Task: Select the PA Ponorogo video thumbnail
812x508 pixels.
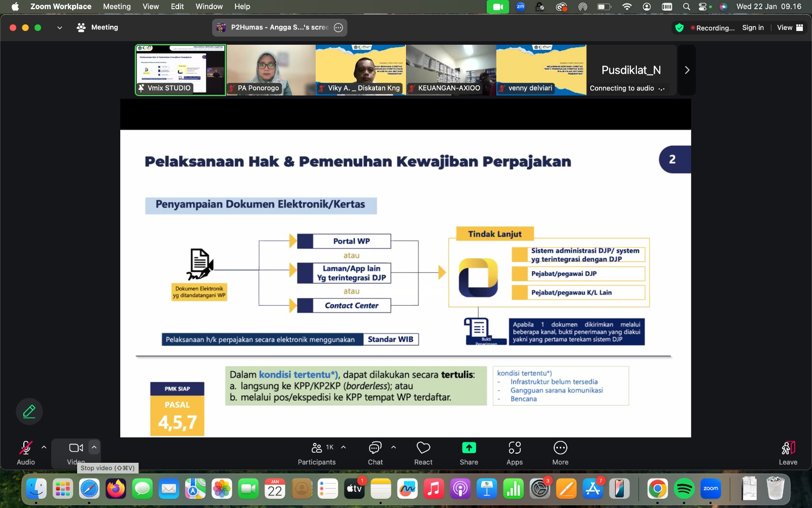Action: (x=270, y=70)
